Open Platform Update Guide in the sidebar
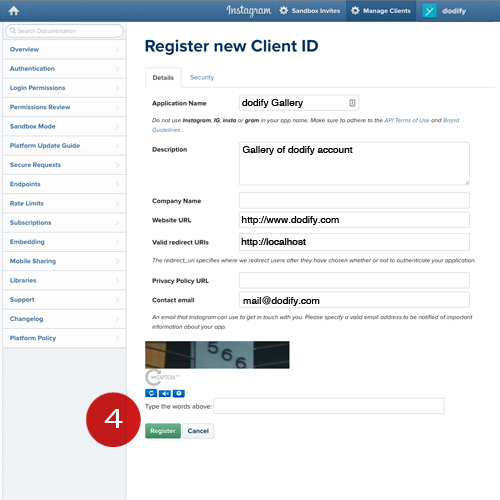 64,146
